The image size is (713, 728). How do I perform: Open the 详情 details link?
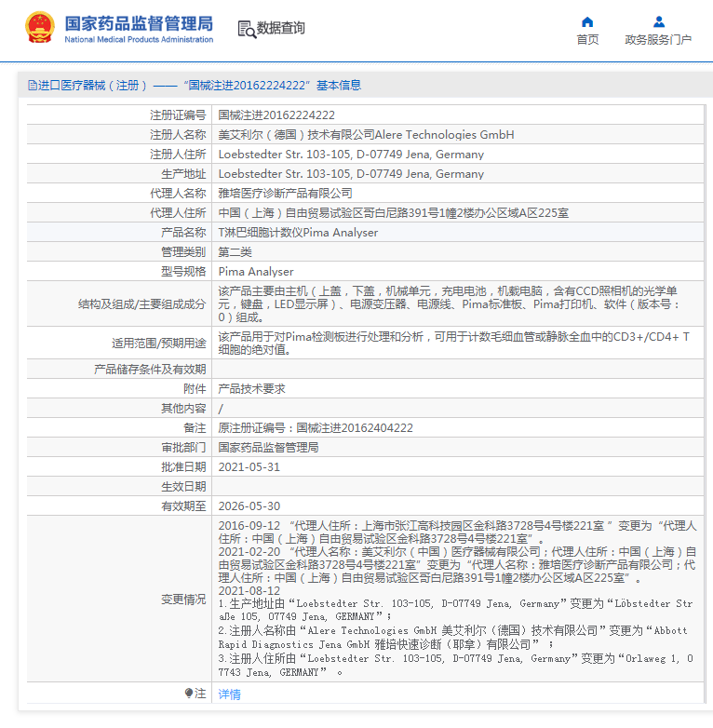coord(229,694)
